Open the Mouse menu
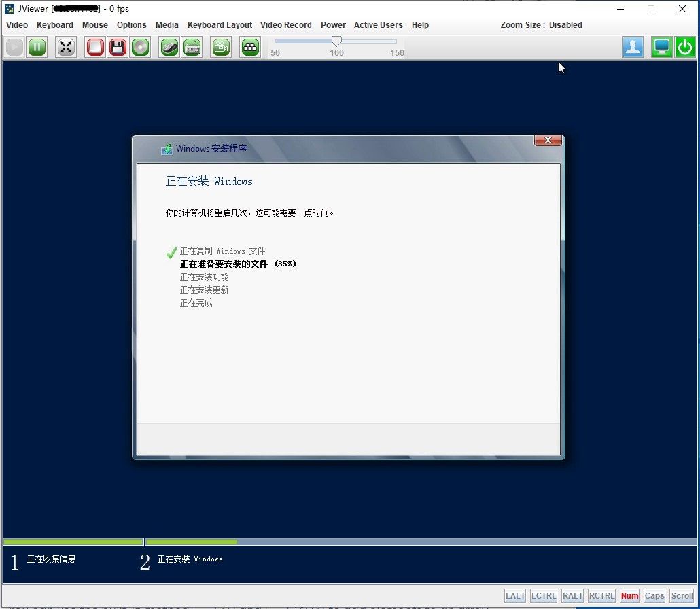The width and height of the screenshot is (700, 609). click(x=95, y=25)
